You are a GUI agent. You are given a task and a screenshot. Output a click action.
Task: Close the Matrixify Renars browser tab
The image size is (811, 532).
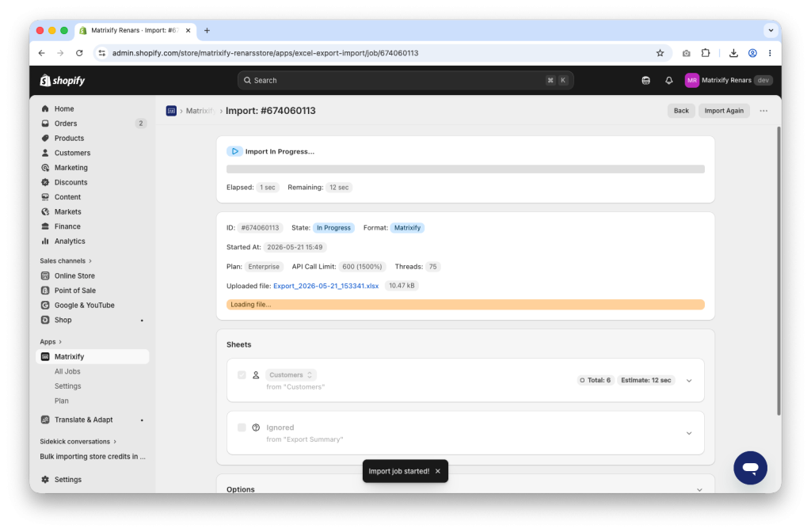pos(188,31)
